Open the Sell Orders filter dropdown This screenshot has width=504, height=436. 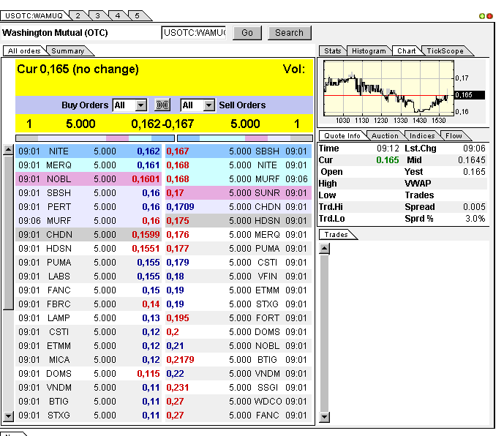[198, 105]
